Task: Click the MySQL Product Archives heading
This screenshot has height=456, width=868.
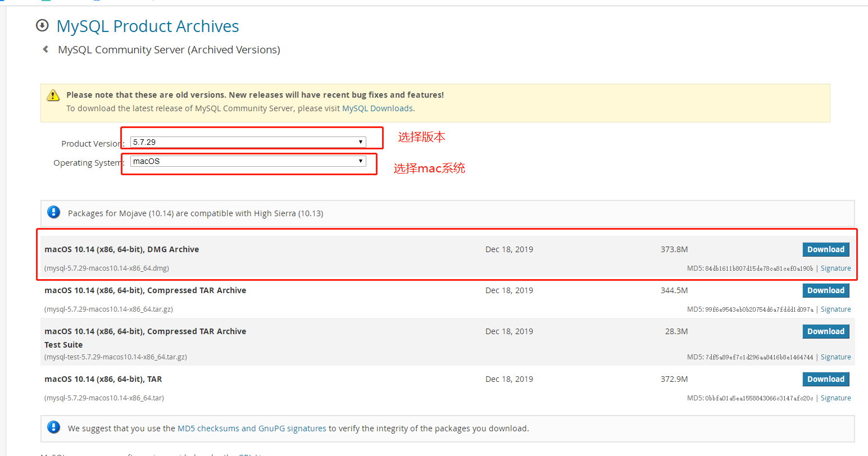Action: (148, 26)
